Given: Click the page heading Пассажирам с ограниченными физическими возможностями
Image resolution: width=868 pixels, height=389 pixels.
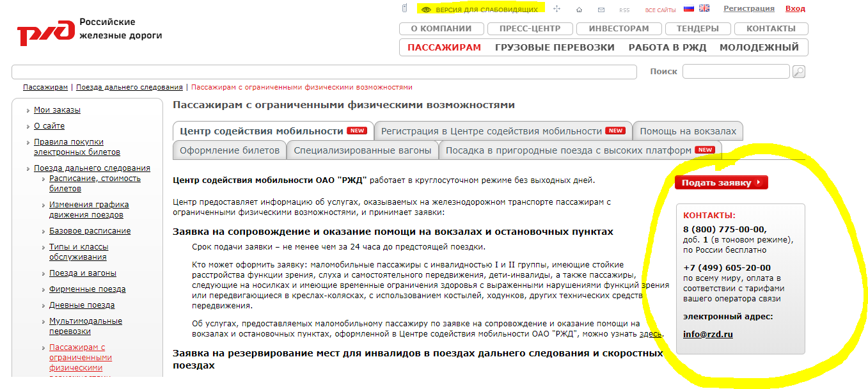Looking at the screenshot, I should pos(343,105).
